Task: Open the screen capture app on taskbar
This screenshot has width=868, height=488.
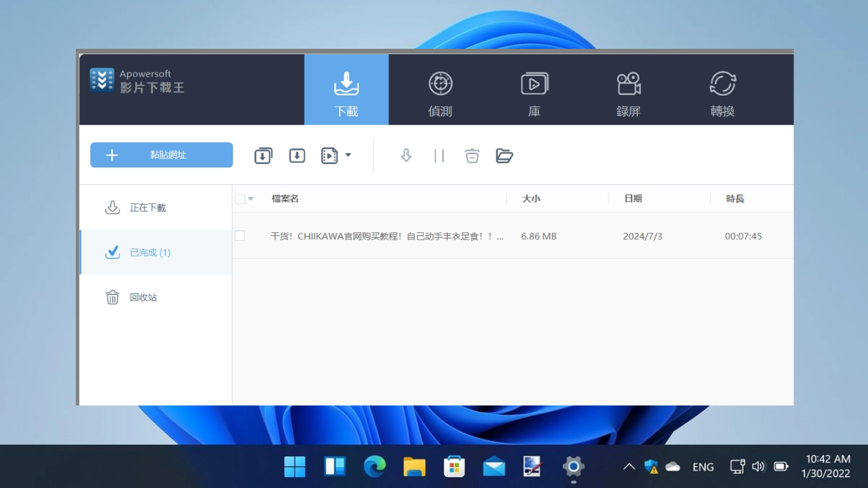Action: pos(534,466)
